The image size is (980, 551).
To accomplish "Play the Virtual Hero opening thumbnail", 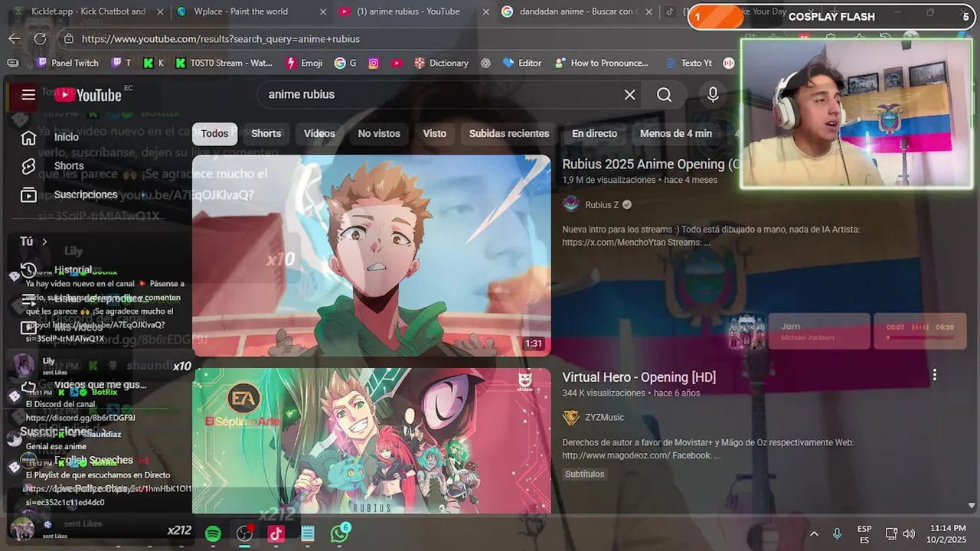I will [x=371, y=441].
